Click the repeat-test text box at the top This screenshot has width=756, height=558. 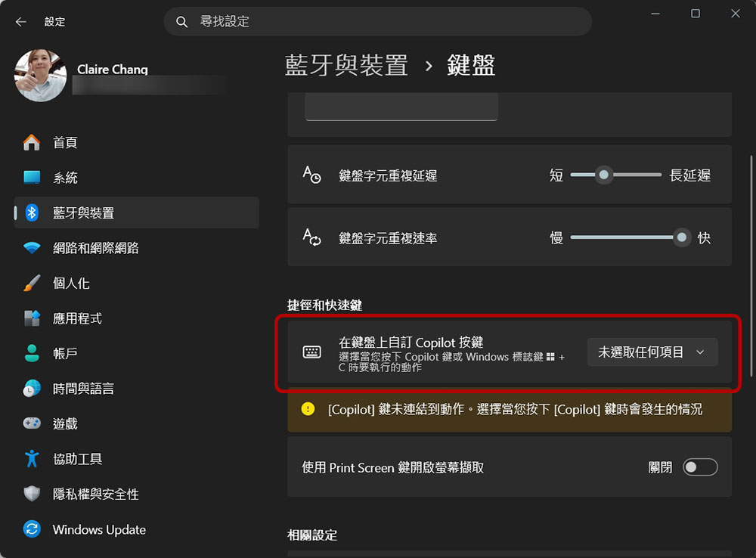tap(401, 107)
